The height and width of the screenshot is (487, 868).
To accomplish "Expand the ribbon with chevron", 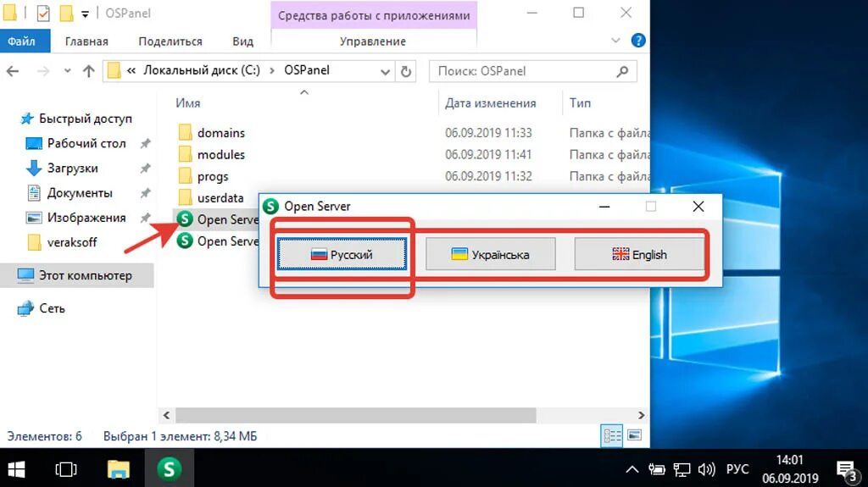I will point(615,41).
